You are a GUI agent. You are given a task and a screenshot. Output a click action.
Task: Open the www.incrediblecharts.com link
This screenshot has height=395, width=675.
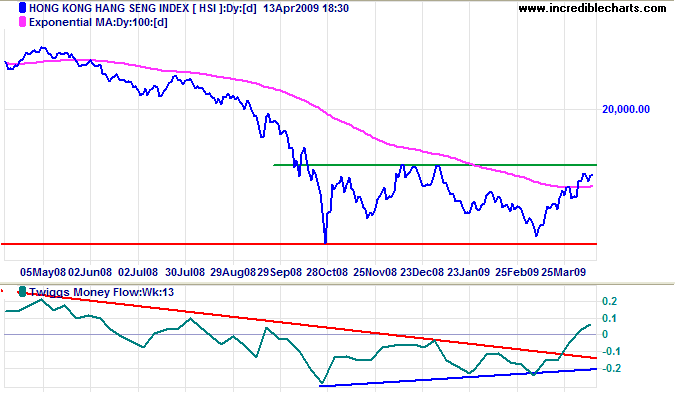[x=592, y=8]
